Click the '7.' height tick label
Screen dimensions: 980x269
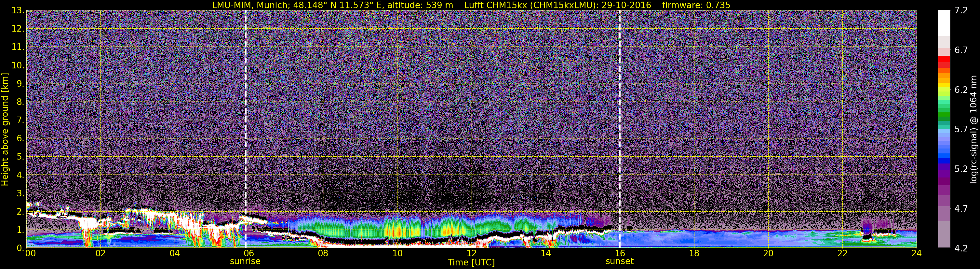tap(20, 120)
